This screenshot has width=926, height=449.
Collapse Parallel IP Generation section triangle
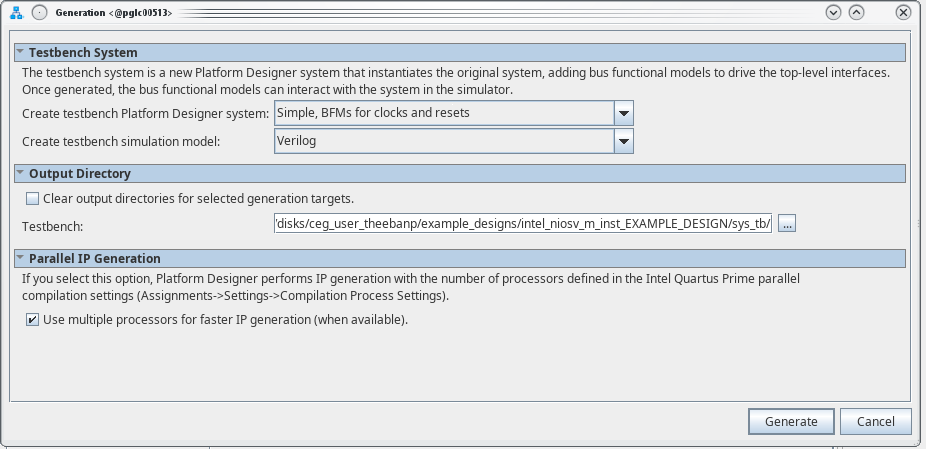(x=20, y=258)
